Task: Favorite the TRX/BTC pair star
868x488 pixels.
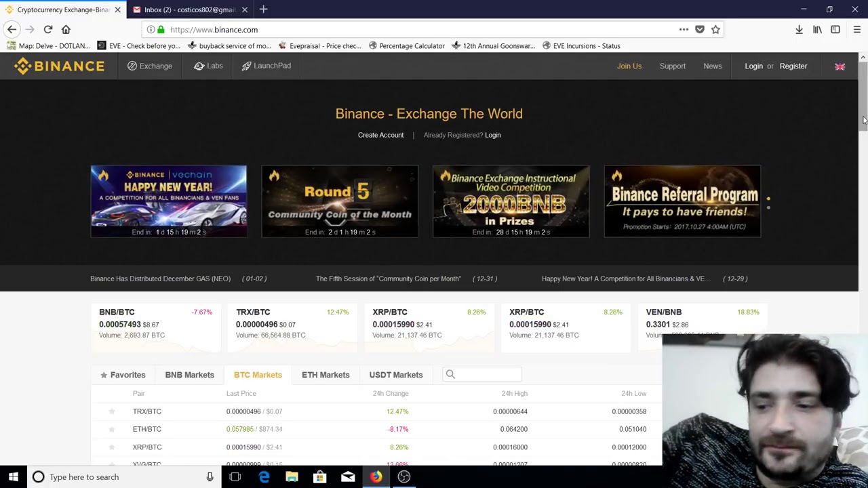Action: [112, 411]
